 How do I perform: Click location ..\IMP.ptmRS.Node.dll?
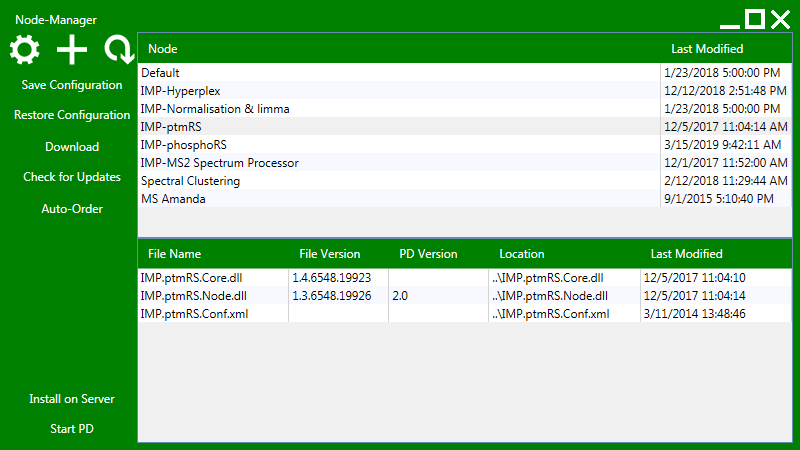coord(550,296)
